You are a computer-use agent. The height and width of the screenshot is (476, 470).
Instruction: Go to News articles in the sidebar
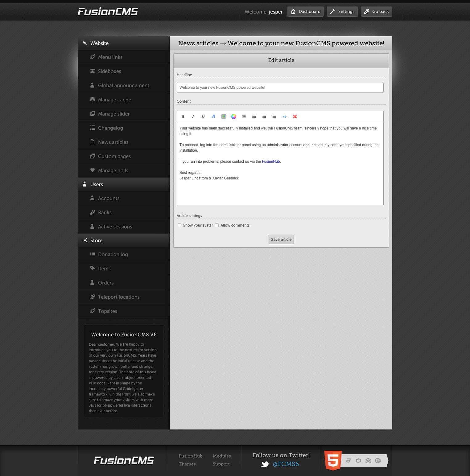click(124, 142)
